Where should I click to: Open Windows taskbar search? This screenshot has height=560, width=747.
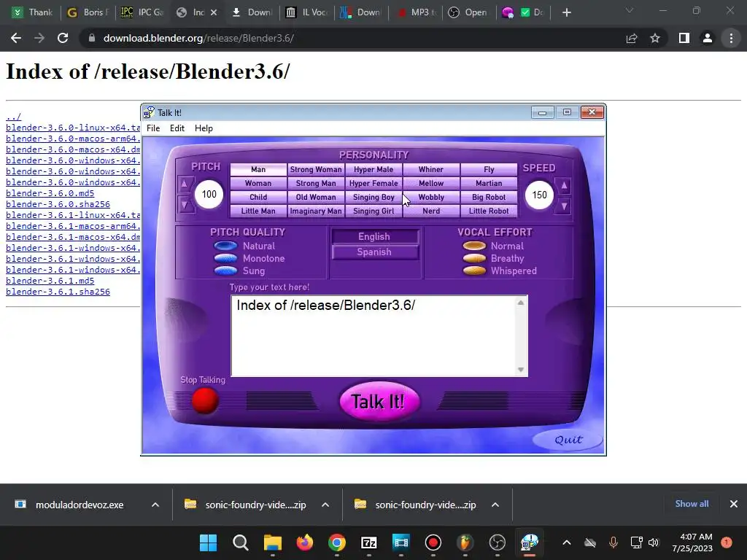(241, 542)
